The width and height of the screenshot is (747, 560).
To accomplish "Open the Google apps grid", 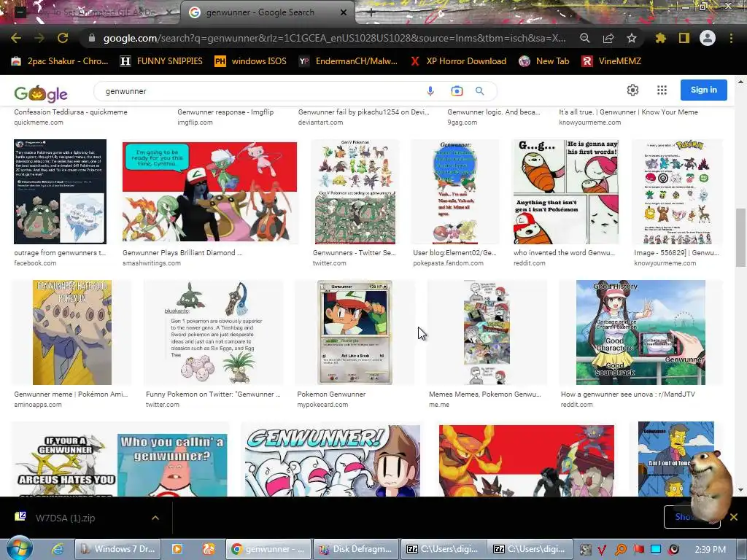I will tap(662, 90).
